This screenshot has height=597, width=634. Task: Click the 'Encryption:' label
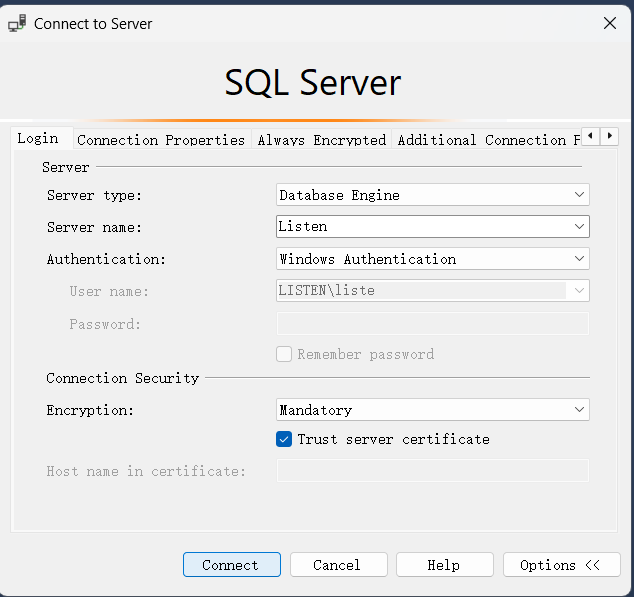coord(90,411)
